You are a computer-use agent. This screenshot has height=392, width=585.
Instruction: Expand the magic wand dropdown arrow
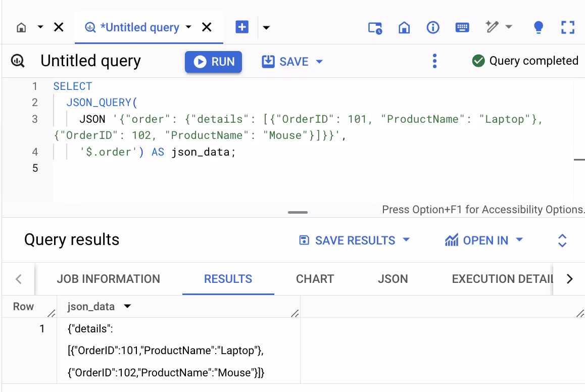(x=509, y=26)
